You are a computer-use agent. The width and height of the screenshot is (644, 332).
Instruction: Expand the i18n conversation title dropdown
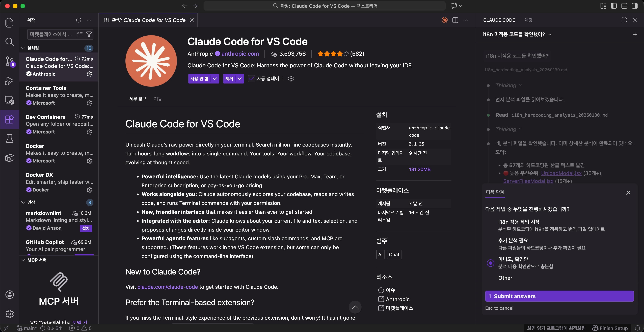[550, 35]
